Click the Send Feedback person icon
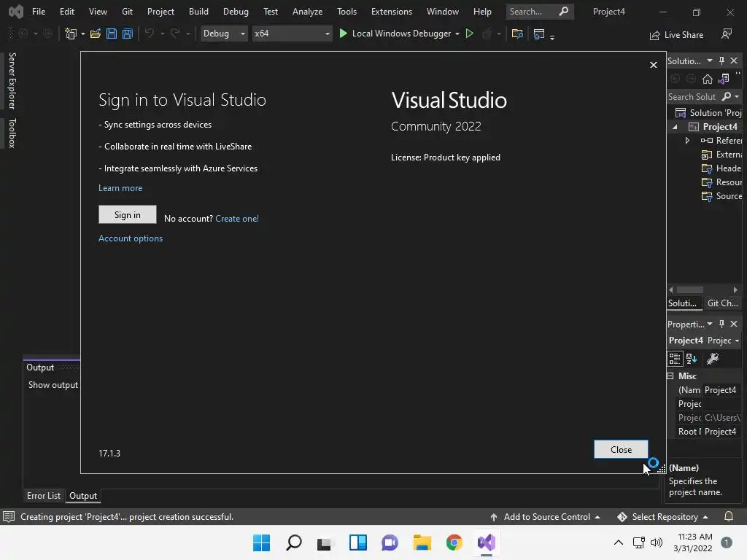The image size is (747, 560). click(x=727, y=34)
